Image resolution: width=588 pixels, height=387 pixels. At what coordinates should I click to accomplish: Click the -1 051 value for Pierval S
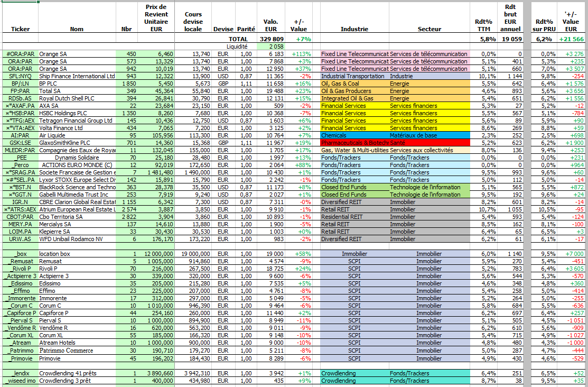pos(571,320)
